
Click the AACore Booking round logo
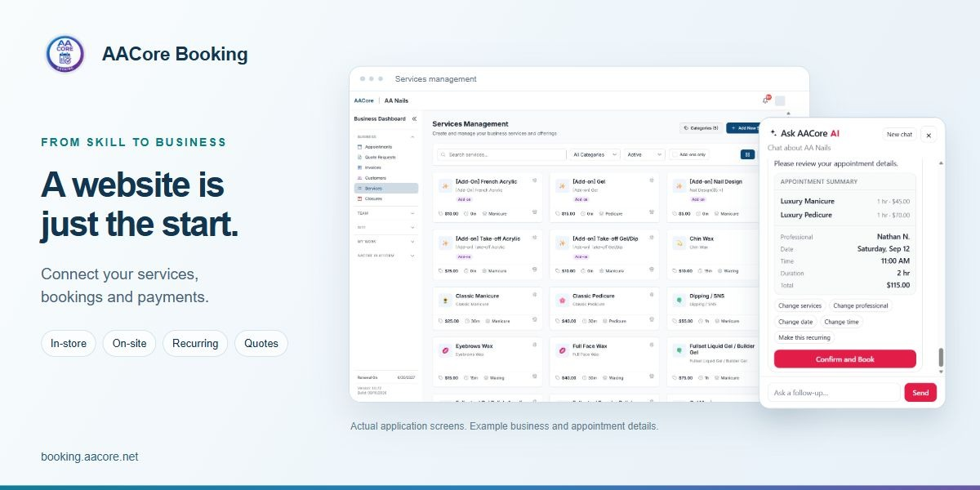[65, 54]
